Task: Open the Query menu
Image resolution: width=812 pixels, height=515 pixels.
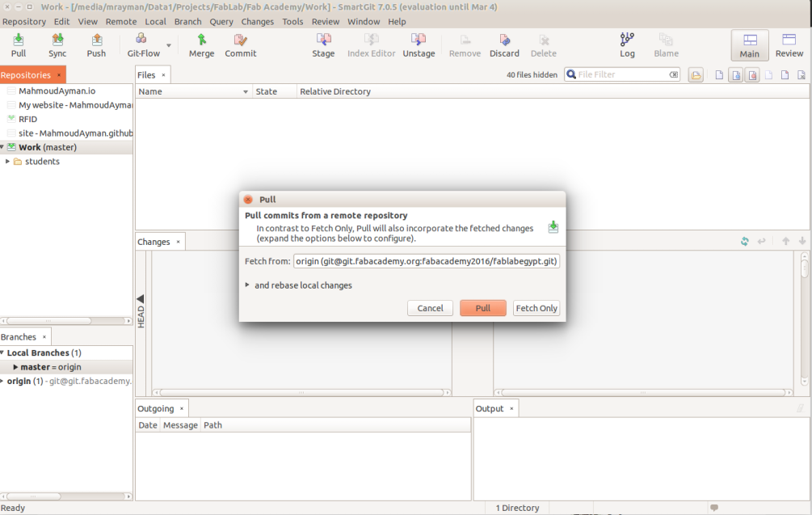Action: pyautogui.click(x=221, y=22)
